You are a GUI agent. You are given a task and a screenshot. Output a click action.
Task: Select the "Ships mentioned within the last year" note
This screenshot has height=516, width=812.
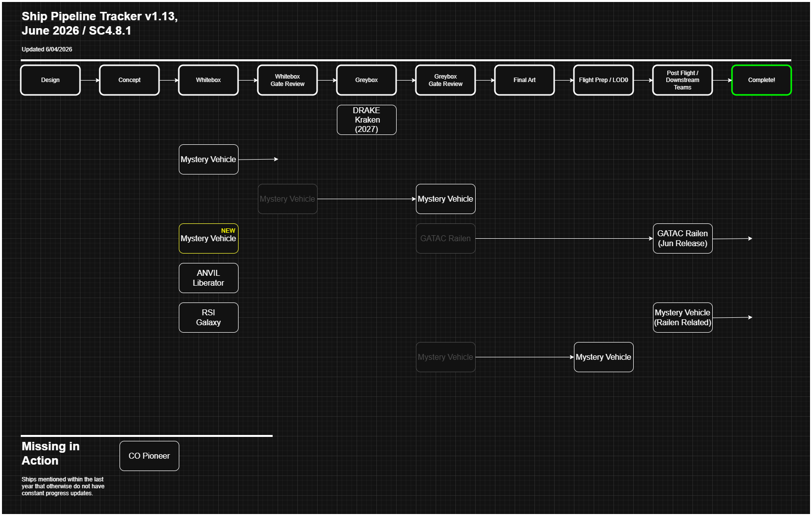point(63,486)
